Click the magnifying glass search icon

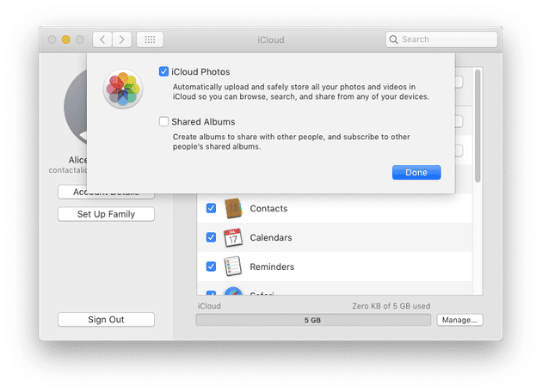pos(393,40)
